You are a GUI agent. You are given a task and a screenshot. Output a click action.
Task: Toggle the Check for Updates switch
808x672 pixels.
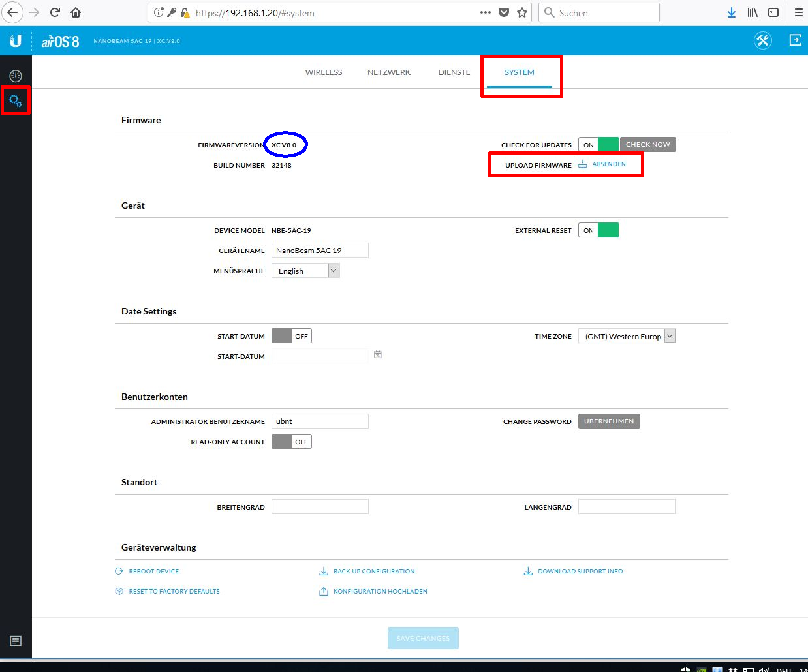point(598,145)
